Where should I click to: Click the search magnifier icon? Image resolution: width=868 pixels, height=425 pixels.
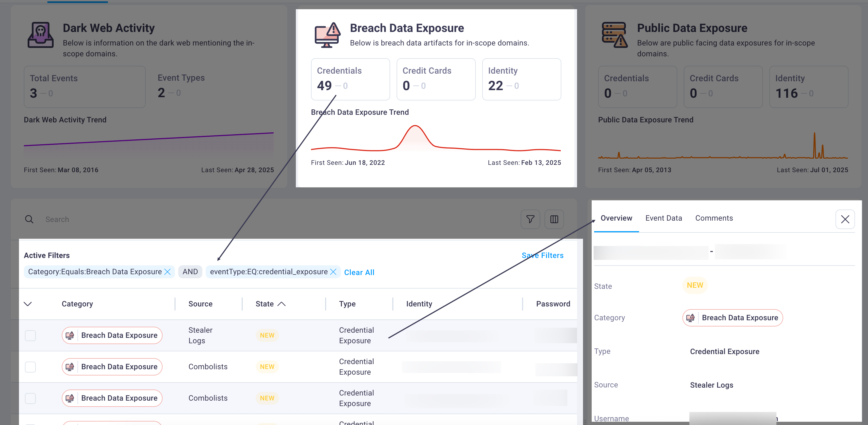coord(29,219)
